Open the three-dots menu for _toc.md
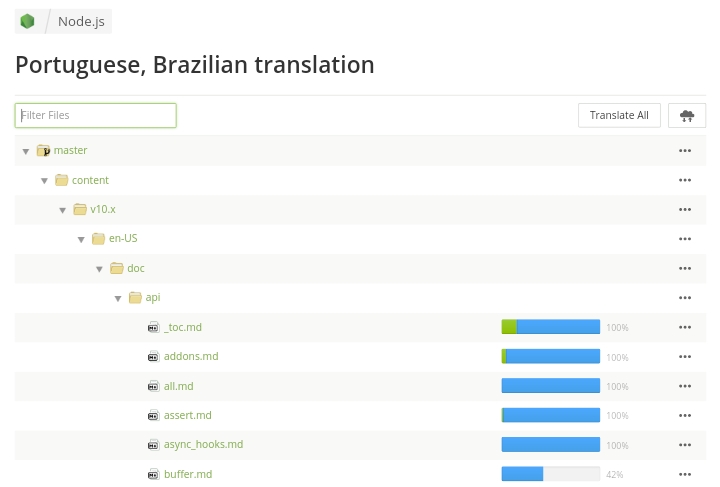Viewport: 720px width, 487px height. pos(685,327)
